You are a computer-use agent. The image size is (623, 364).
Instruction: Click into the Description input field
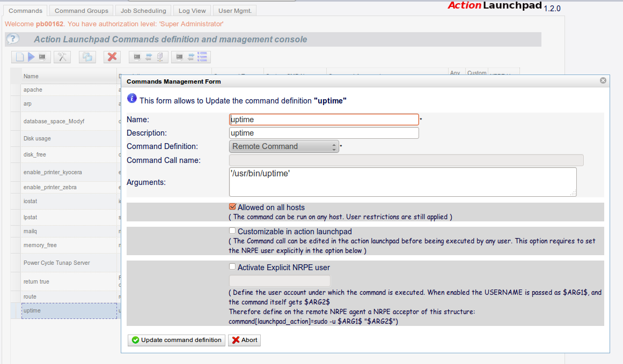324,133
